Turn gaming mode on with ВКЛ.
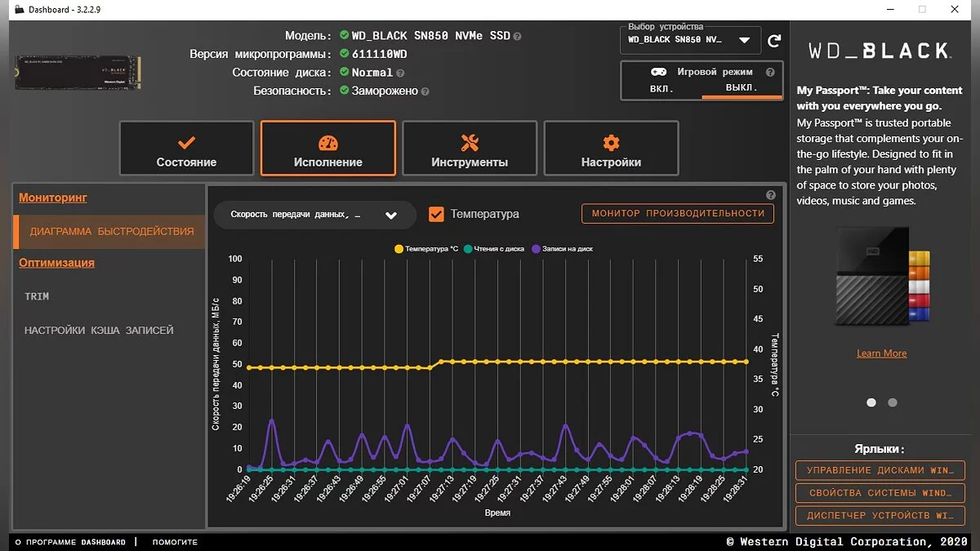This screenshot has height=551, width=980. [661, 88]
